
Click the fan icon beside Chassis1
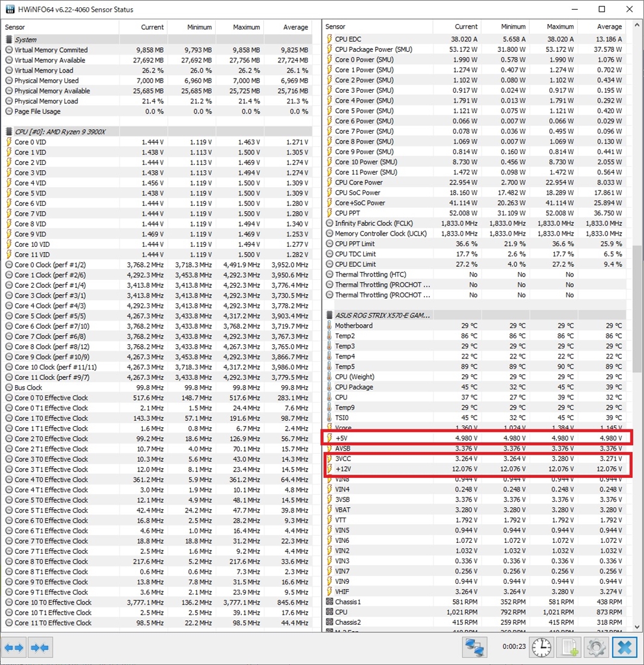pyautogui.click(x=329, y=602)
